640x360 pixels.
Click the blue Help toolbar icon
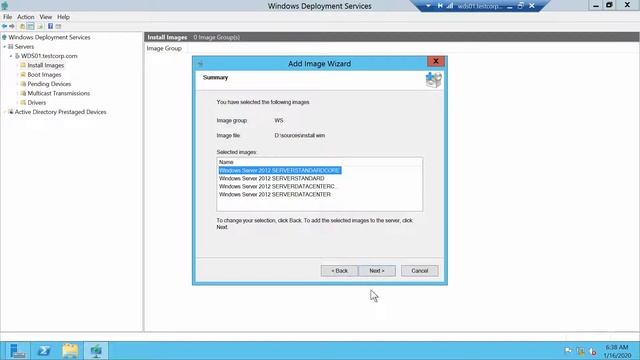51,26
